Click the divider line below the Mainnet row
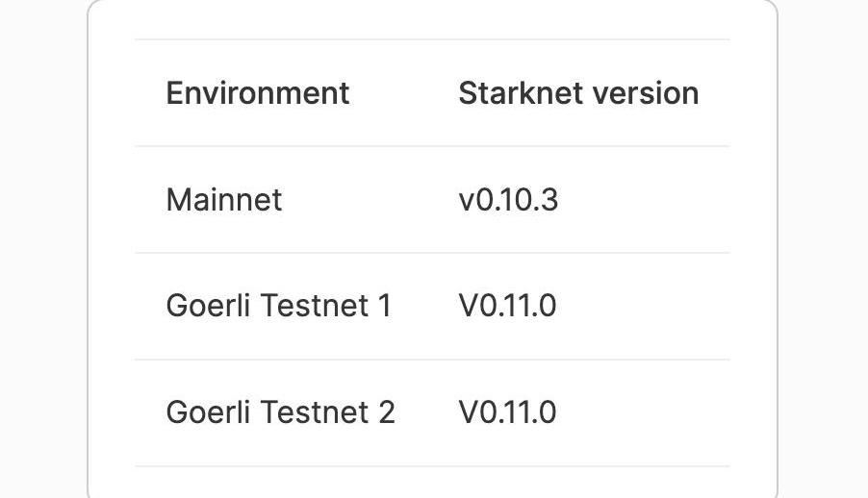Viewport: 868px width, 498px height. click(x=432, y=253)
